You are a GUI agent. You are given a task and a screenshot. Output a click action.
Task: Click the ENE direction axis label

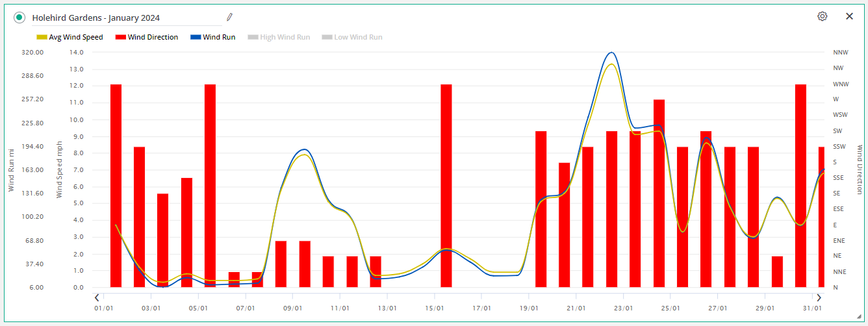pos(839,241)
